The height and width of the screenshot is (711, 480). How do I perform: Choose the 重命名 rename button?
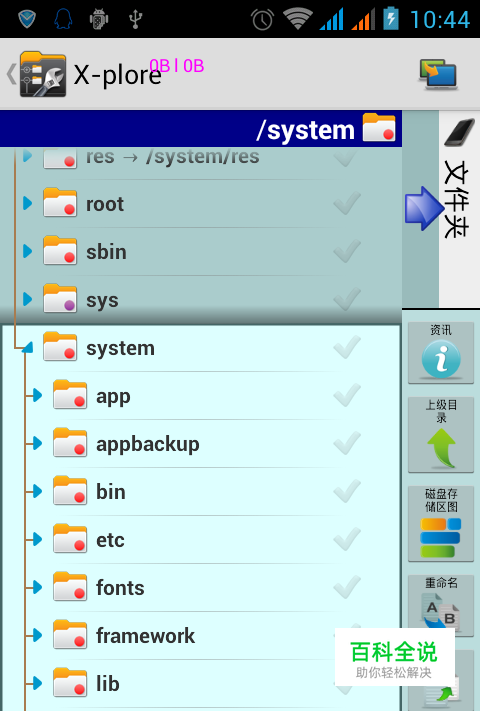pyautogui.click(x=441, y=604)
